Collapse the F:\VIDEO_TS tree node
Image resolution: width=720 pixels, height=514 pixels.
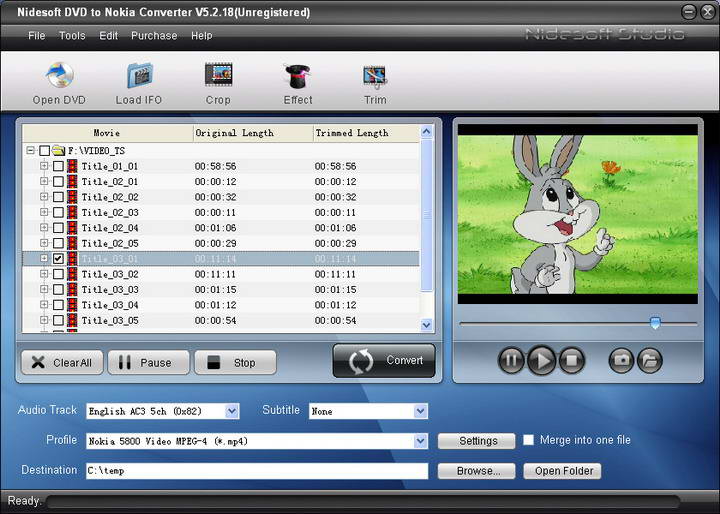(x=30, y=150)
